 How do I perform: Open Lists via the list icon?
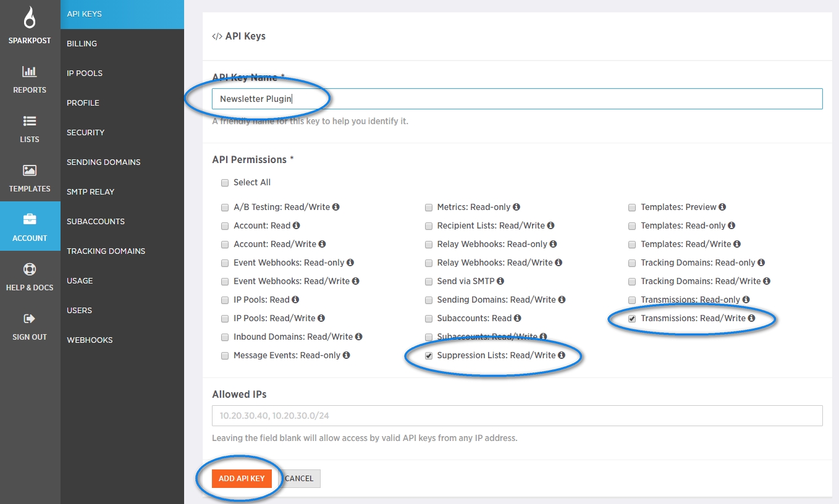pyautogui.click(x=30, y=121)
